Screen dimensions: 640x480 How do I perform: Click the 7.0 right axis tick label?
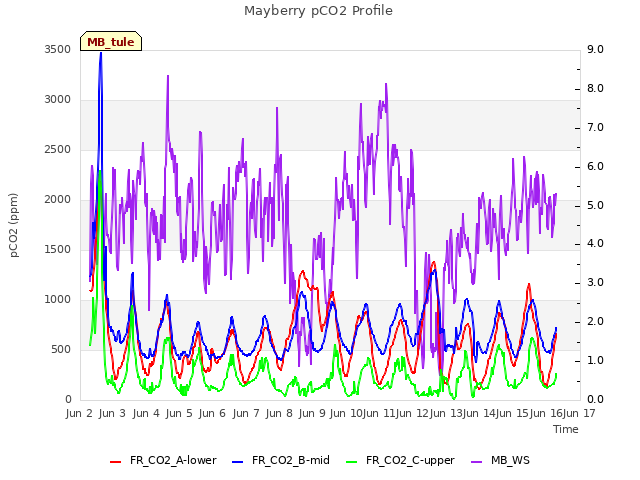tap(595, 127)
